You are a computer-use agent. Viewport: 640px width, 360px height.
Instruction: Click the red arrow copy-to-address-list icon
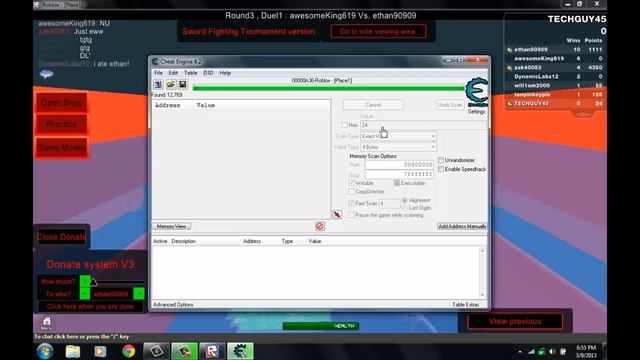pyautogui.click(x=337, y=214)
